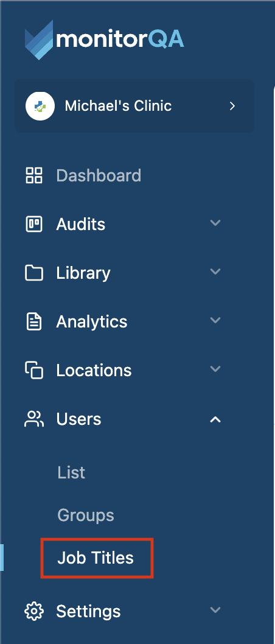Image resolution: width=275 pixels, height=644 pixels.
Task: Click the Settings gear icon
Action: (34, 611)
